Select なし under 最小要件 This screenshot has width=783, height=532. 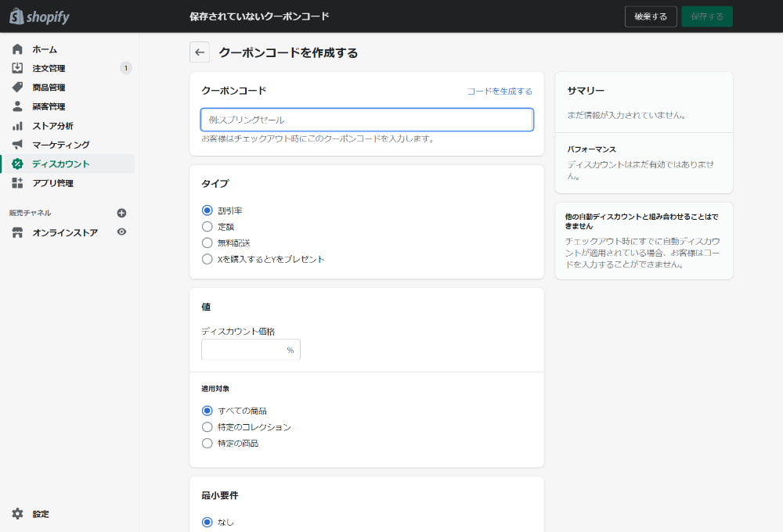coord(207,522)
